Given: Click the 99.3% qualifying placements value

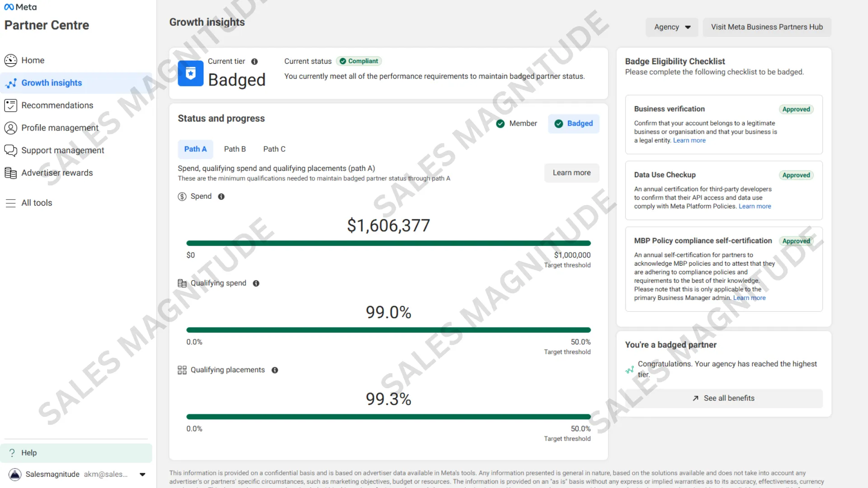Looking at the screenshot, I should 388,399.
